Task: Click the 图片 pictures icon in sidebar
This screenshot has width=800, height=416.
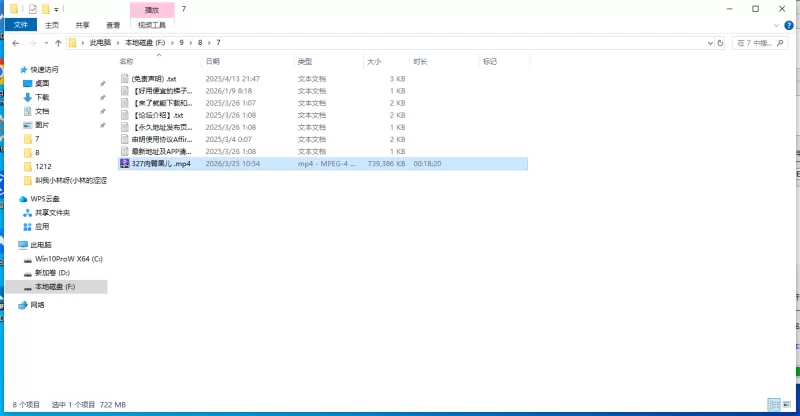Action: point(28,125)
